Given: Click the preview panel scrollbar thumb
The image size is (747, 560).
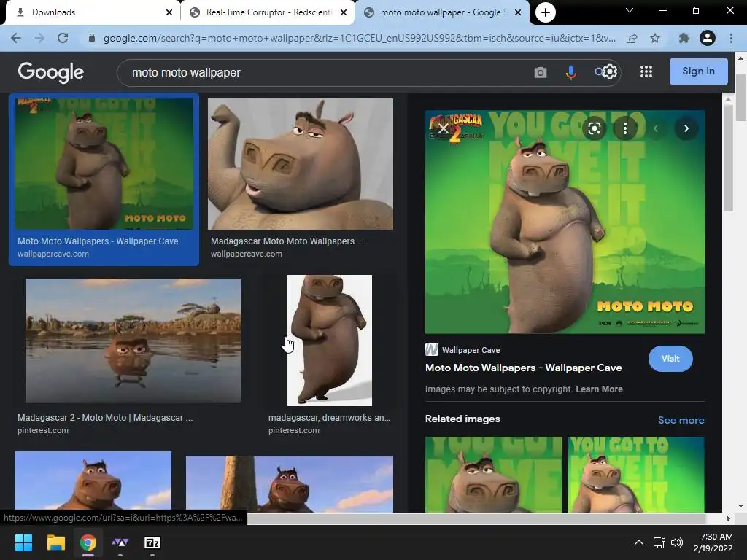Looking at the screenshot, I should [x=728, y=157].
